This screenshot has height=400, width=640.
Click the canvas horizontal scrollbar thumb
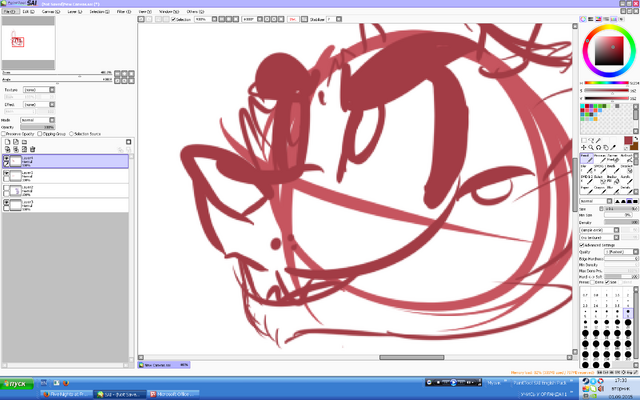coord(411,358)
